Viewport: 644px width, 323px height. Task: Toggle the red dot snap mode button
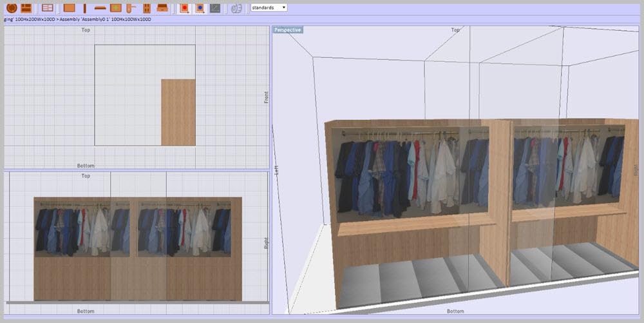tap(184, 8)
